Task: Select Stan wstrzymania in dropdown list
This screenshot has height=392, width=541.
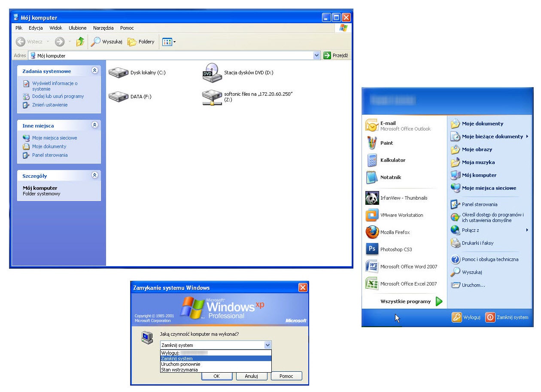Action: pos(216,369)
